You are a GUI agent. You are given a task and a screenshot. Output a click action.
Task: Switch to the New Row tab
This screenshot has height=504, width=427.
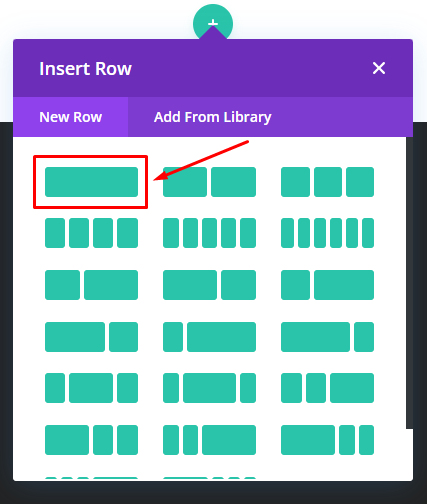[x=70, y=117]
